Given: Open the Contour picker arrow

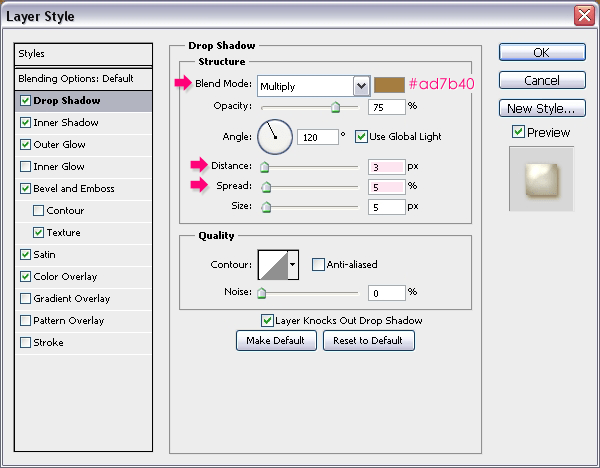Looking at the screenshot, I should click(x=293, y=265).
